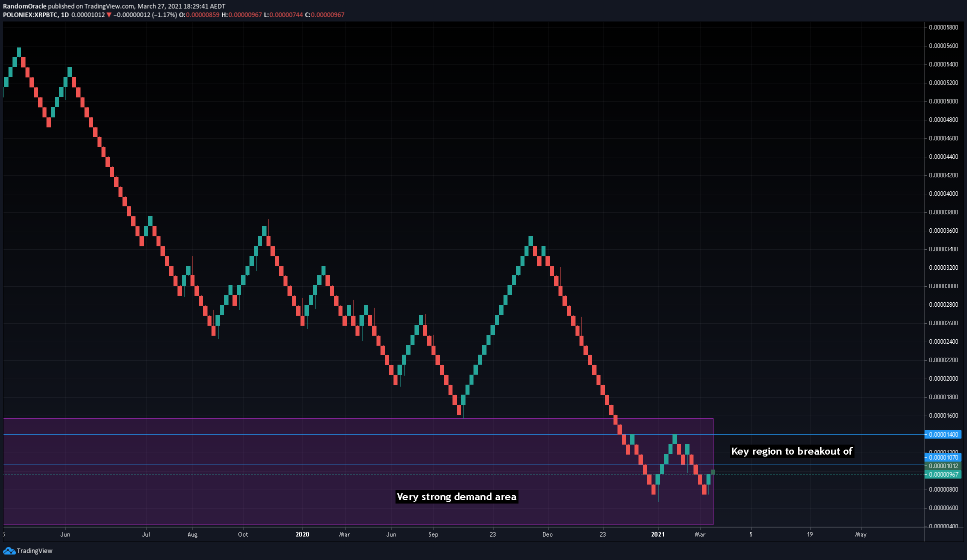Click the Dec label on time axis
Image resolution: width=967 pixels, height=560 pixels.
pyautogui.click(x=547, y=534)
